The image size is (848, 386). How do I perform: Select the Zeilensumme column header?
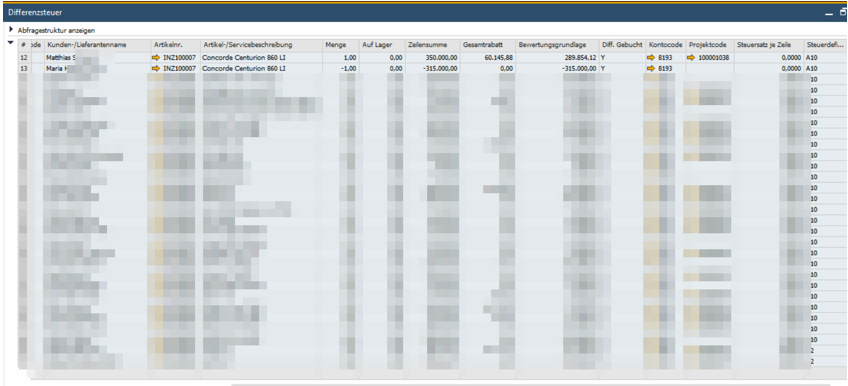(x=432, y=45)
